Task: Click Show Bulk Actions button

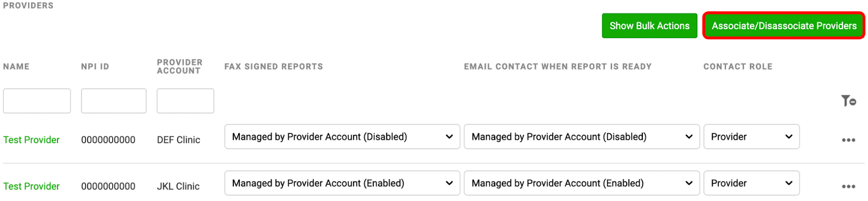Action: pos(649,26)
